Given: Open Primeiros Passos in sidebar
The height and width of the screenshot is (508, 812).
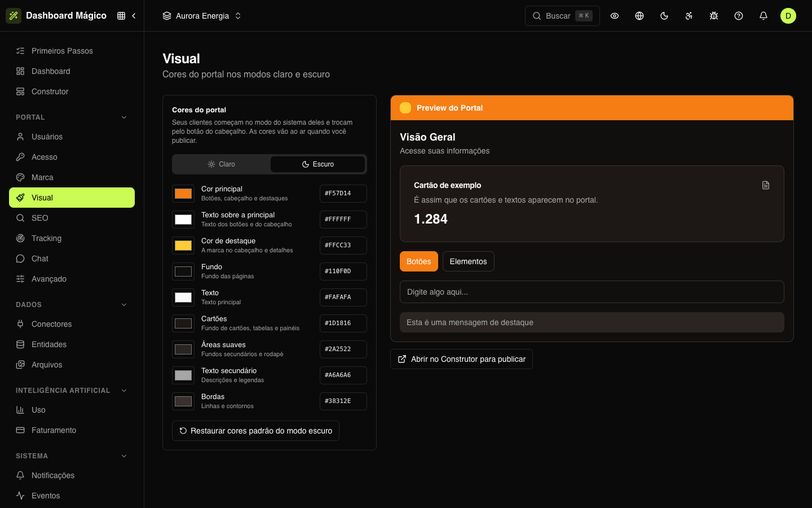Looking at the screenshot, I should pyautogui.click(x=72, y=51).
